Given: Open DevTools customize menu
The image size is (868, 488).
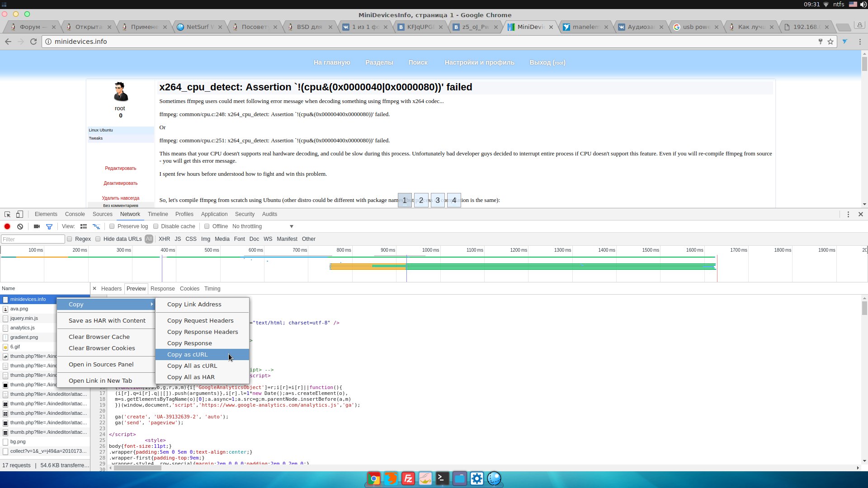Looking at the screenshot, I should pyautogui.click(x=848, y=214).
